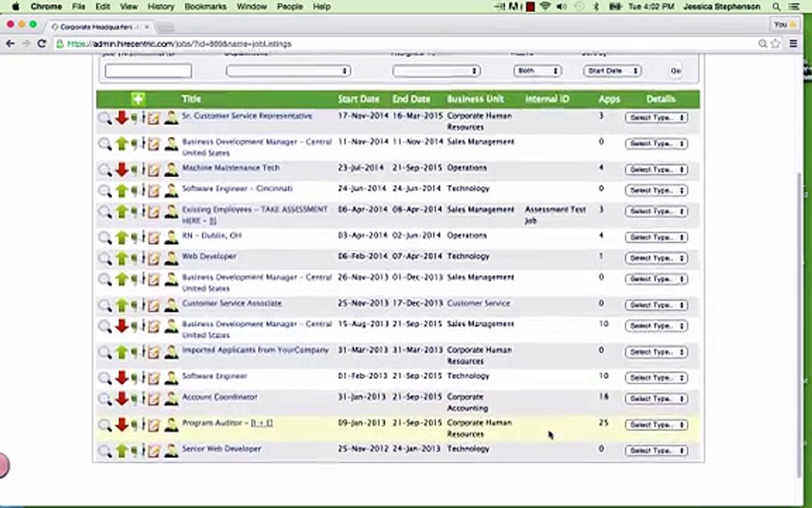Open Select Type dropdown for Senior Web Developer
Image resolution: width=812 pixels, height=508 pixels.
coord(656,450)
